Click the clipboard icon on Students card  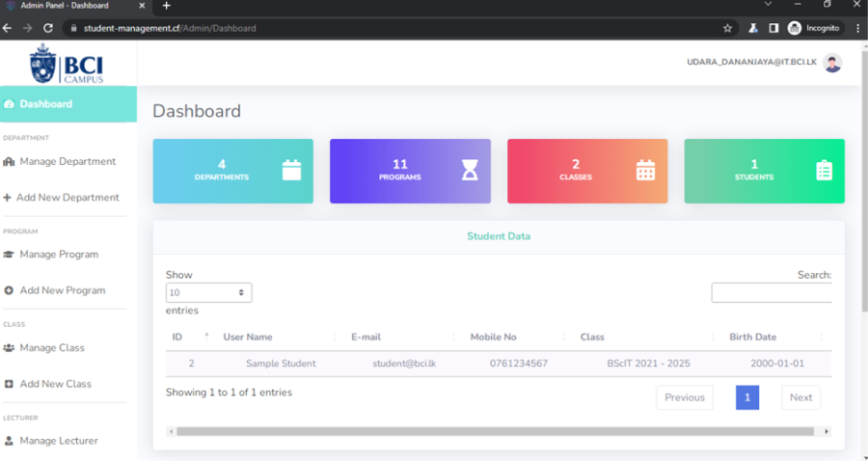tap(824, 171)
